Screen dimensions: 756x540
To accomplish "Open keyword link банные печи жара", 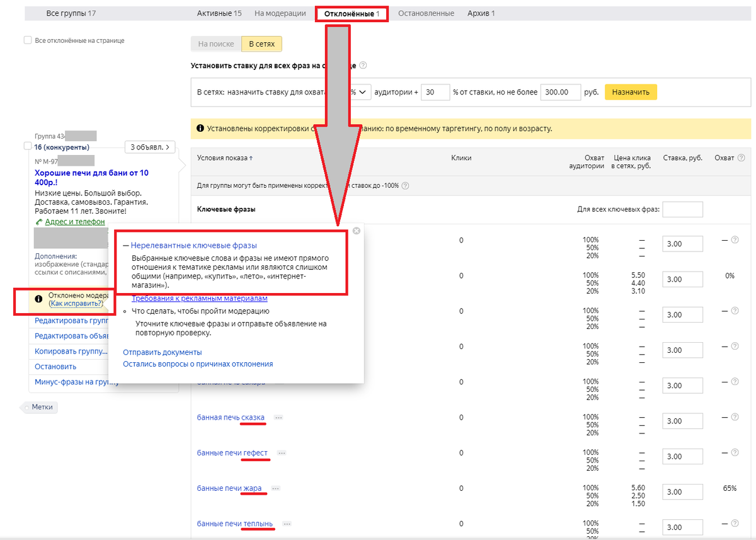I will [229, 488].
